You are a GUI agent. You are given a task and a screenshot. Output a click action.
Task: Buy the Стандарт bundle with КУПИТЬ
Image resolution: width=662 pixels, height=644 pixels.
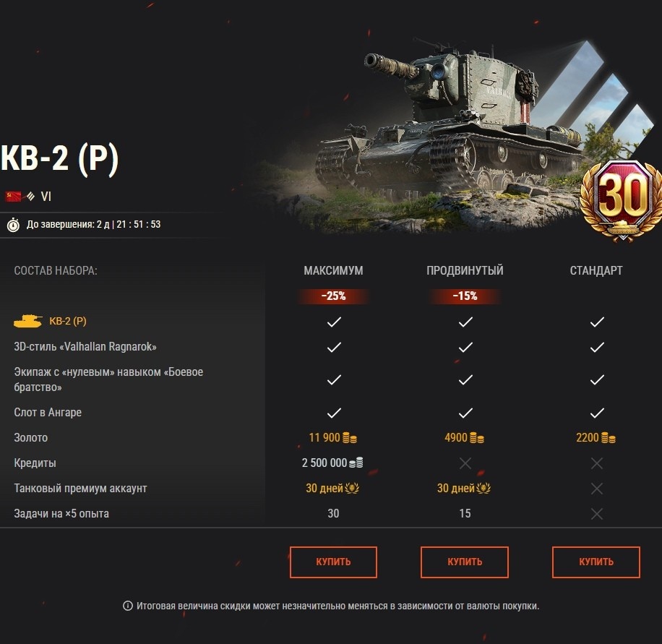point(596,562)
